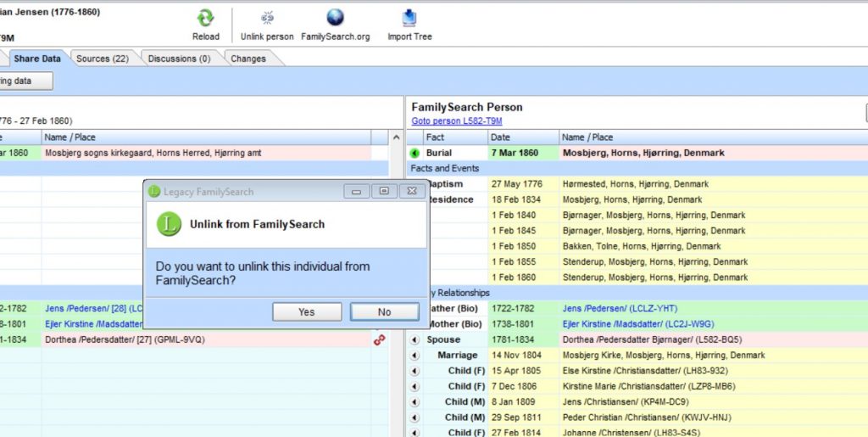Image resolution: width=868 pixels, height=437 pixels.
Task: Click the left panel Name / Place column header
Action: point(206,137)
